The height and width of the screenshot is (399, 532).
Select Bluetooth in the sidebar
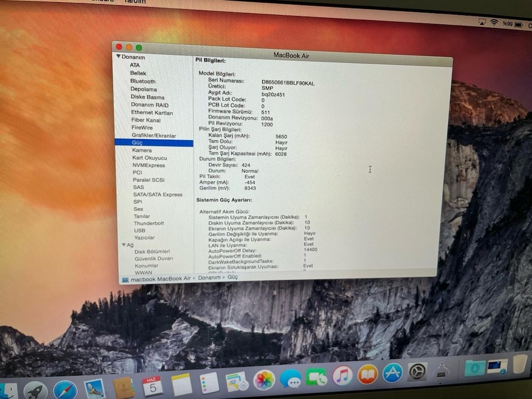coord(143,81)
